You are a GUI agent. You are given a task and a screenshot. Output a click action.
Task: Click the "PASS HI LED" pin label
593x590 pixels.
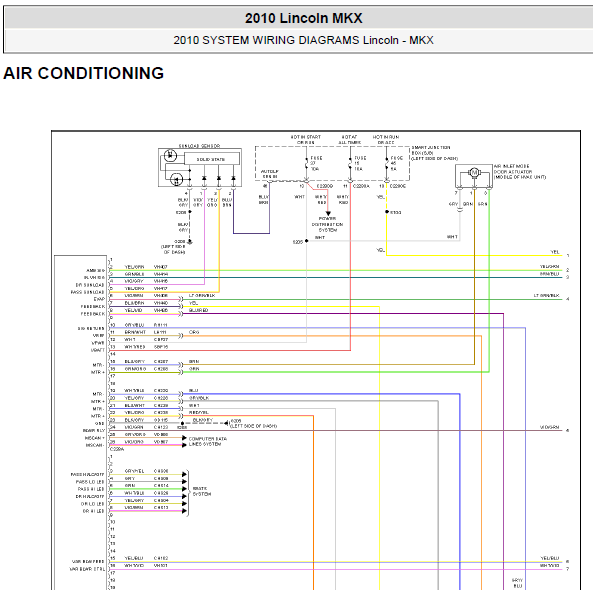91,489
